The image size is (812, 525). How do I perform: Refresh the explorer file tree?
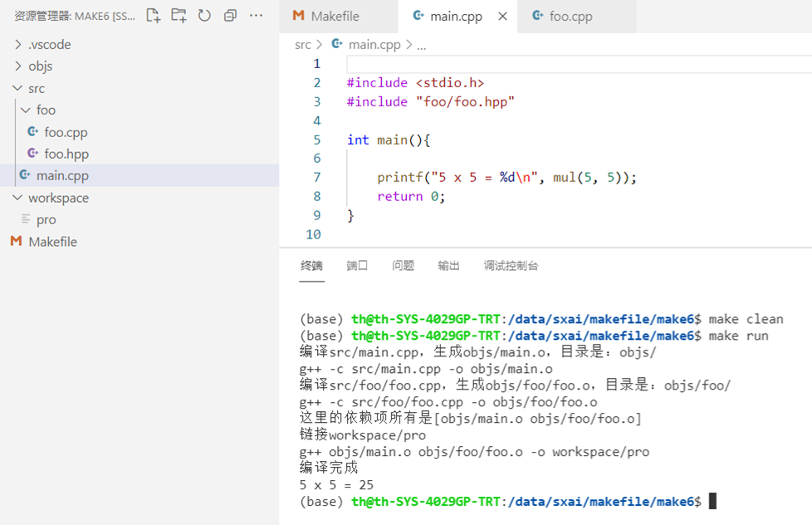pos(204,16)
